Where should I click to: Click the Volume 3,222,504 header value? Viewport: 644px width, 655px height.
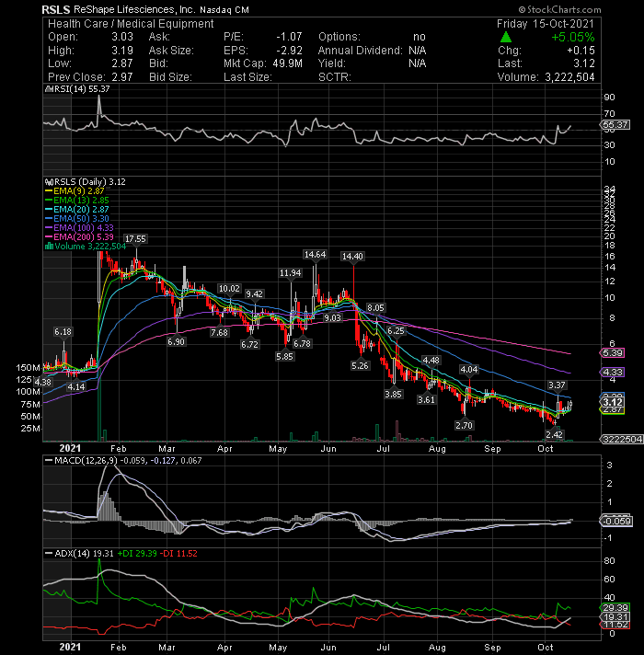tap(569, 77)
